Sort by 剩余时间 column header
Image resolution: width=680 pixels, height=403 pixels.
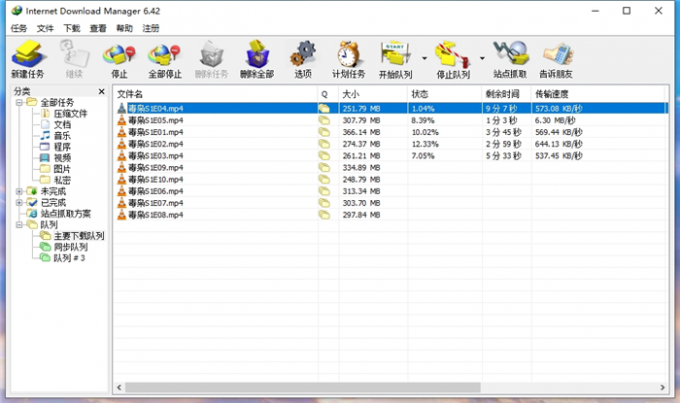(506, 94)
